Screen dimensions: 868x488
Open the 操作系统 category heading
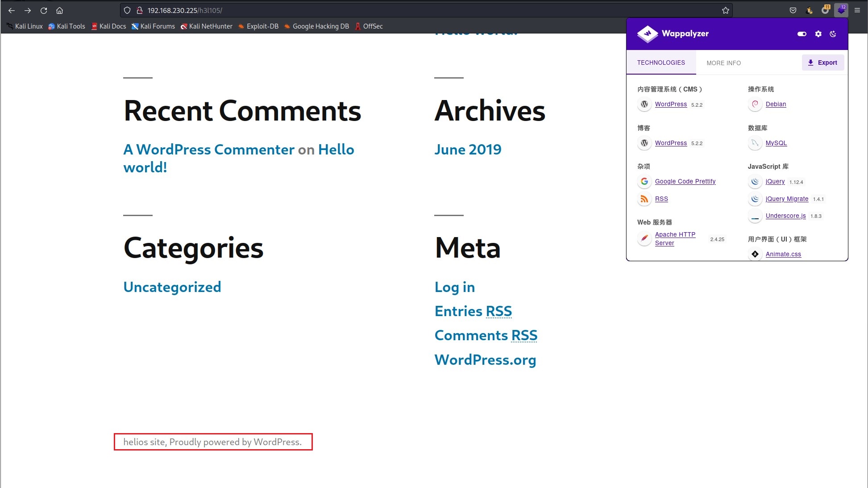tap(761, 89)
